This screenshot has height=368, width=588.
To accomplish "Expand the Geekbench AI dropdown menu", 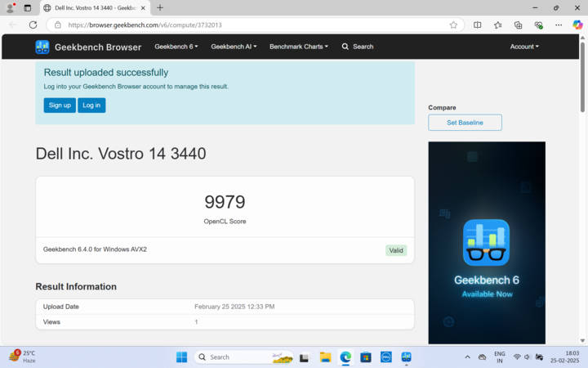I will click(x=234, y=47).
